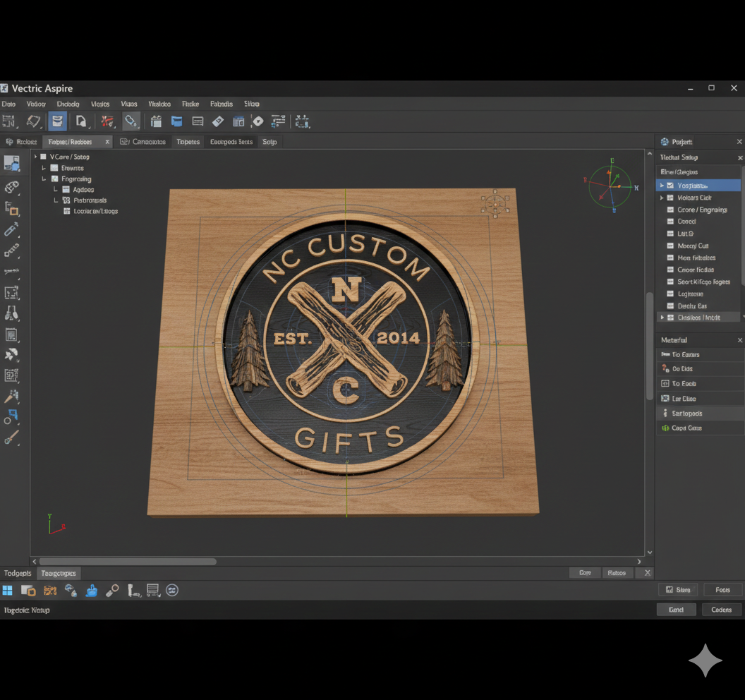Toggle the box beside Cnoor ficdas

pyautogui.click(x=670, y=270)
